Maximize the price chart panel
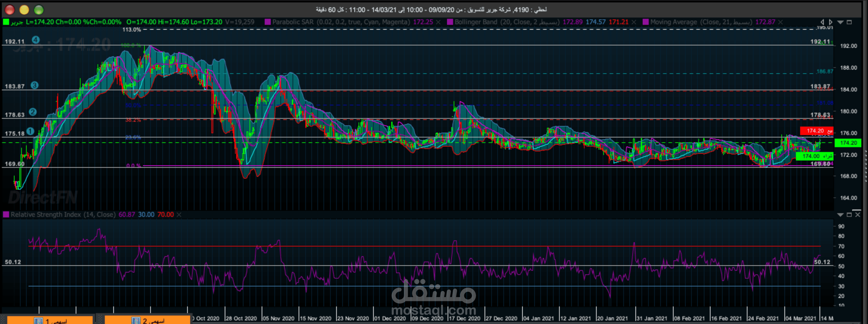 pos(849,22)
